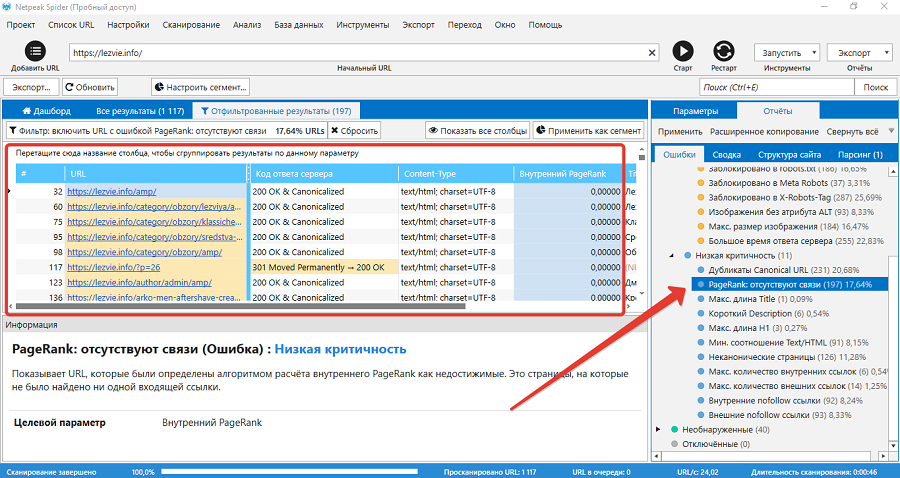The width and height of the screenshot is (900, 478).
Task: Open the Инструменты menu
Action: [363, 25]
